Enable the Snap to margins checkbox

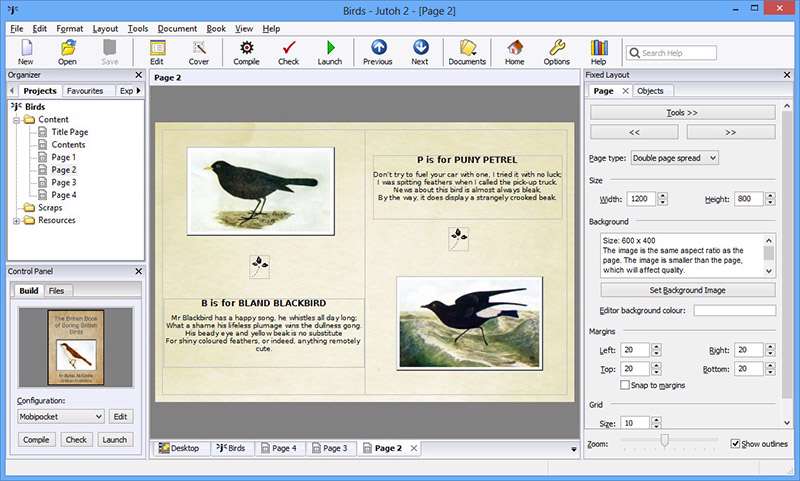(x=626, y=385)
